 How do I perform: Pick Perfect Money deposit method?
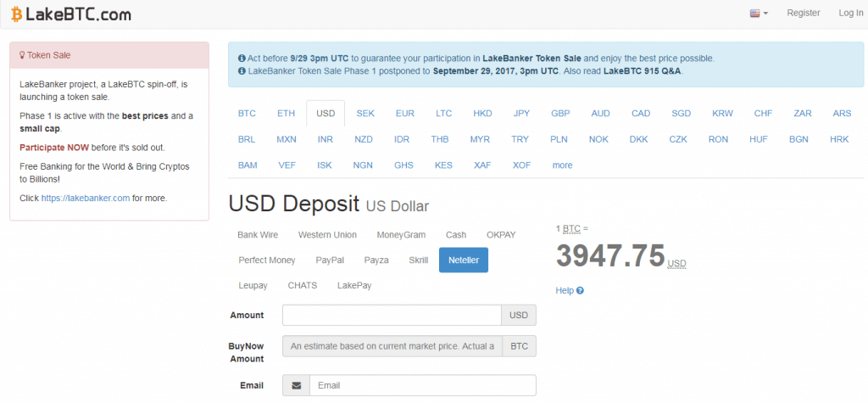(x=267, y=260)
